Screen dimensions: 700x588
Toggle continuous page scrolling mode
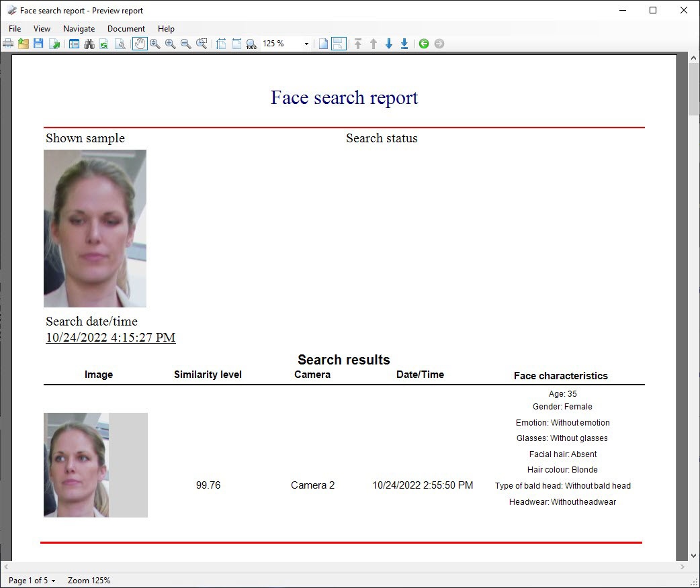pyautogui.click(x=339, y=44)
